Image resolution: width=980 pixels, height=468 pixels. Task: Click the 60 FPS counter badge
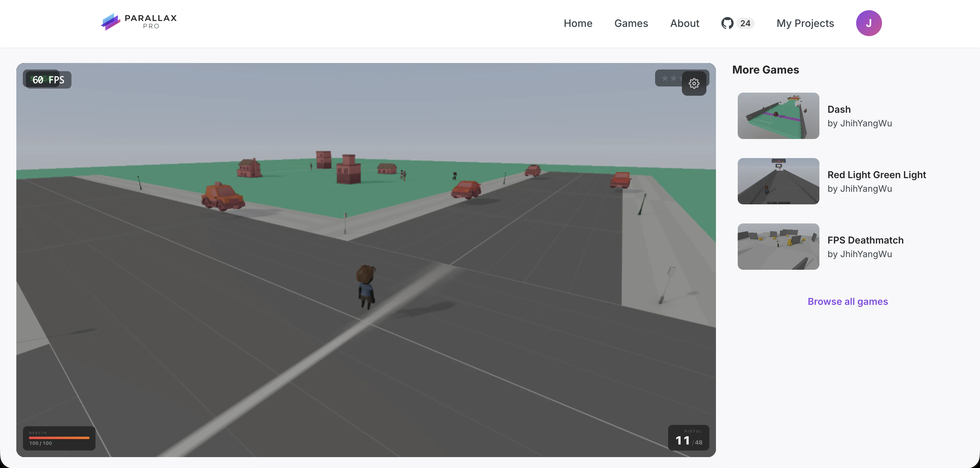click(x=47, y=79)
